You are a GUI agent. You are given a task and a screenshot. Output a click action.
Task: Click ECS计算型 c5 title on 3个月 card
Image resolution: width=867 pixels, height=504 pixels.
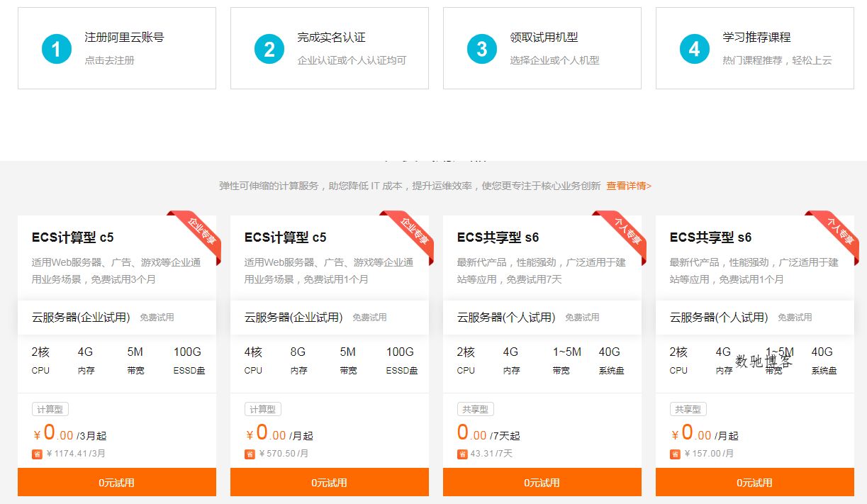(73, 237)
